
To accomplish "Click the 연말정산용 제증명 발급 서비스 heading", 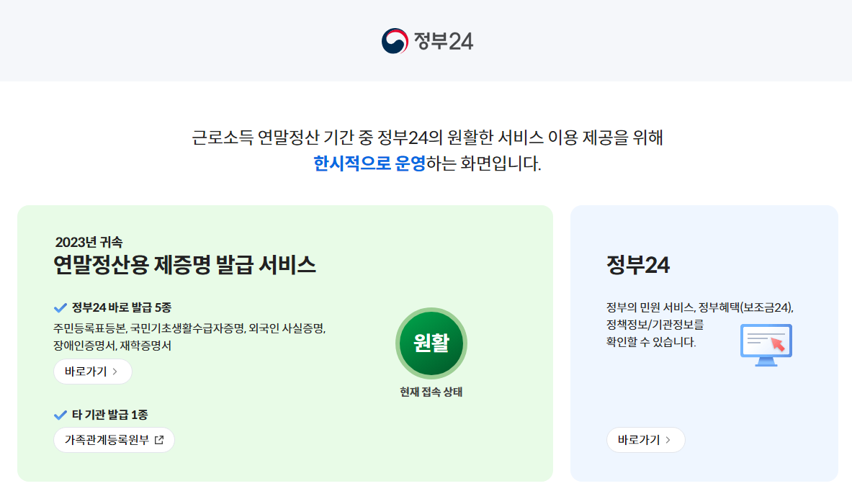I will coord(185,265).
